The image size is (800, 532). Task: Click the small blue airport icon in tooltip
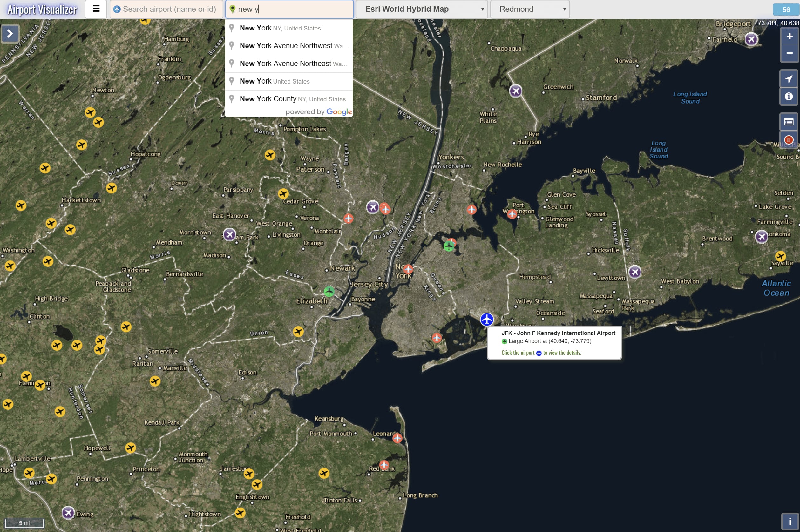[x=538, y=353]
